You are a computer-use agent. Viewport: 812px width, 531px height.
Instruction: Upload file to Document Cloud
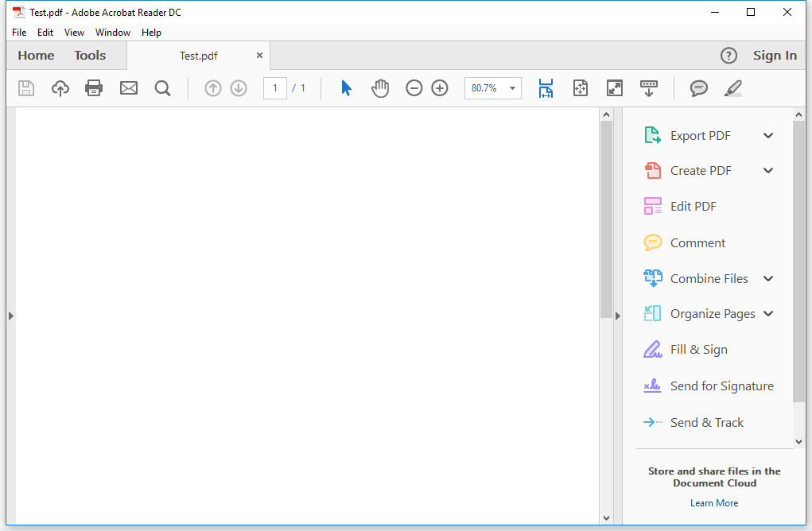tap(60, 87)
